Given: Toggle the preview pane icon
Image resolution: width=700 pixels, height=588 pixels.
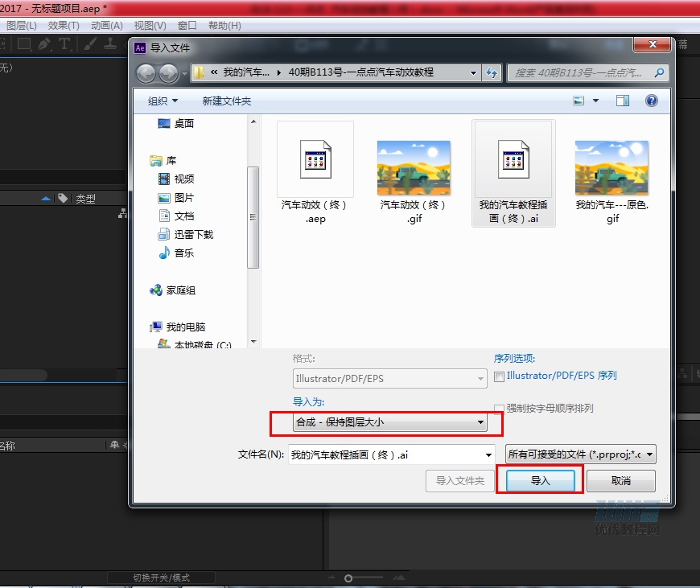Looking at the screenshot, I should (x=622, y=101).
